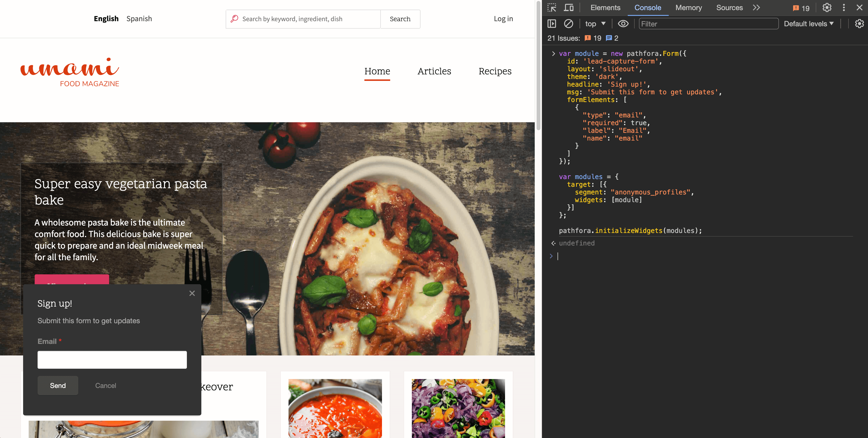Click the DevTools three-dot menu
This screenshot has height=438, width=868.
pos(844,7)
